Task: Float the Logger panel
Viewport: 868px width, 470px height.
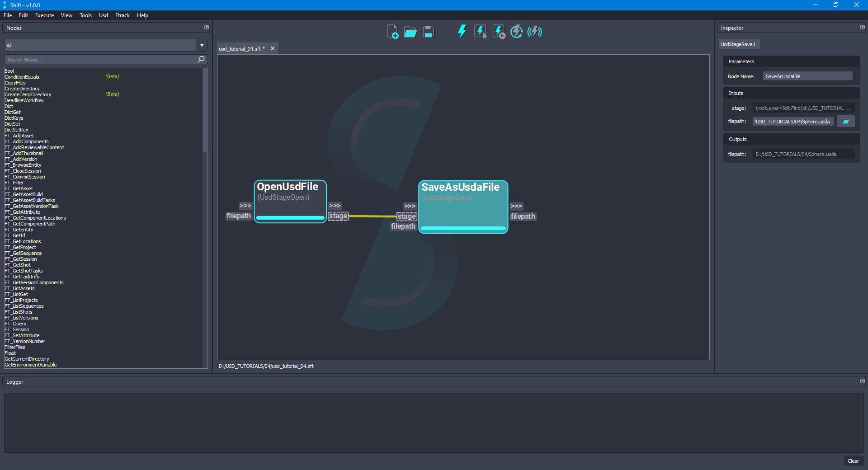Action: [862, 381]
